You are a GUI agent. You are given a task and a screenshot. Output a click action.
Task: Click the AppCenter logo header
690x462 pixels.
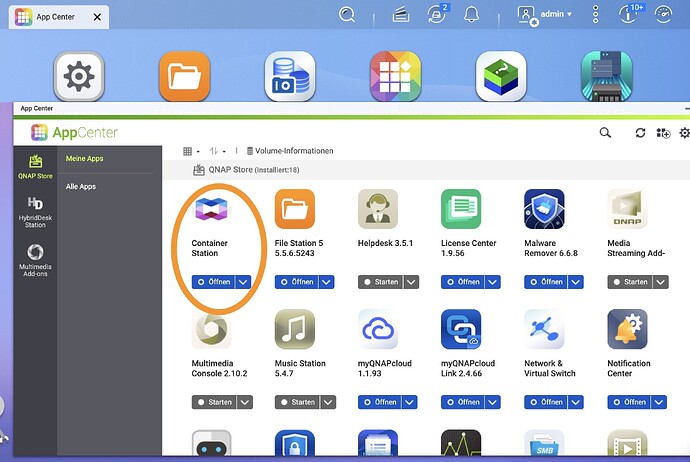click(74, 132)
